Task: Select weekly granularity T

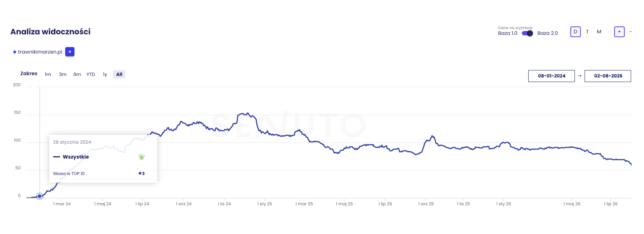Action: 587,32
